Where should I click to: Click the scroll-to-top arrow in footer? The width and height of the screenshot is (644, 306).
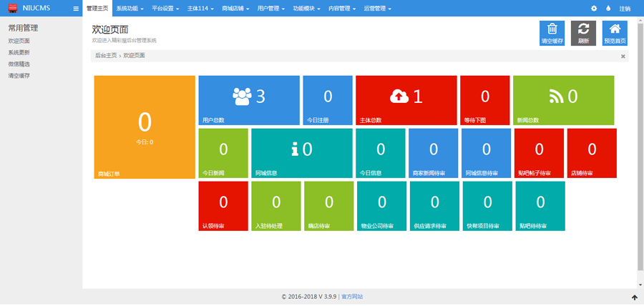[x=634, y=297]
